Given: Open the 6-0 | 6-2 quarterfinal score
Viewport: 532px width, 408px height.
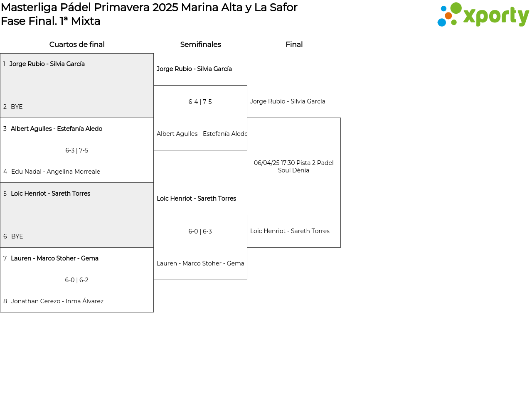Looking at the screenshot, I should pos(77,280).
